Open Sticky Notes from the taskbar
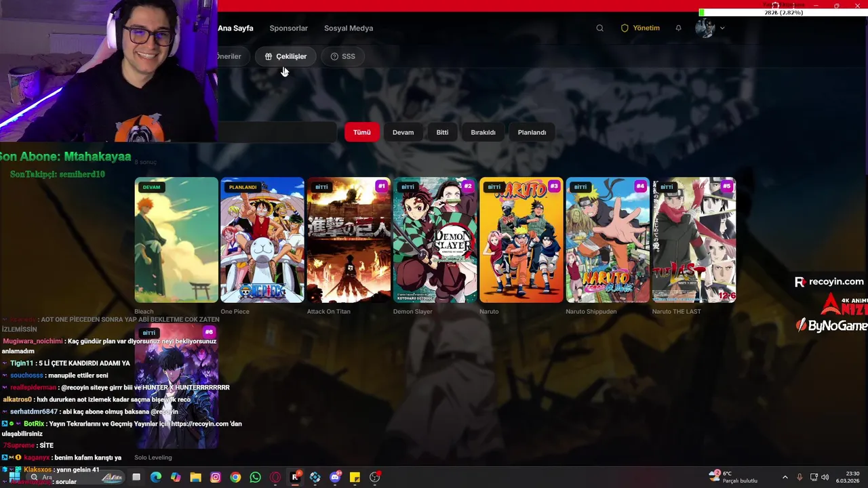This screenshot has width=868, height=488. (x=355, y=477)
